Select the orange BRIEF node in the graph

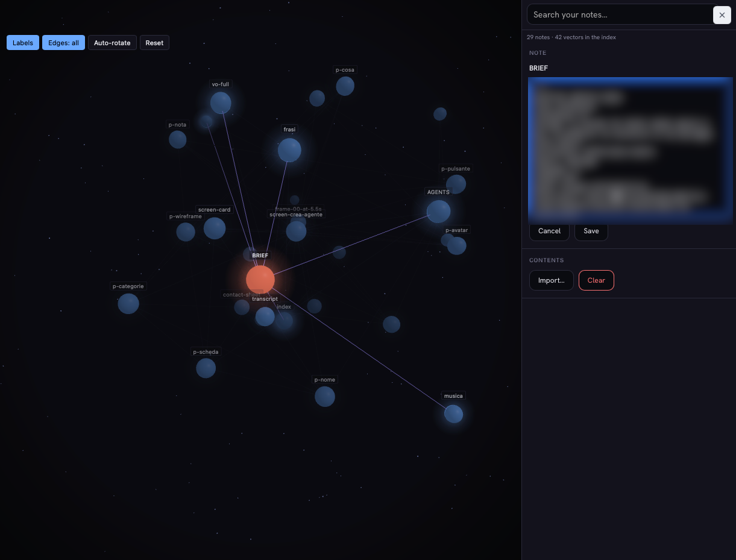pos(260,280)
